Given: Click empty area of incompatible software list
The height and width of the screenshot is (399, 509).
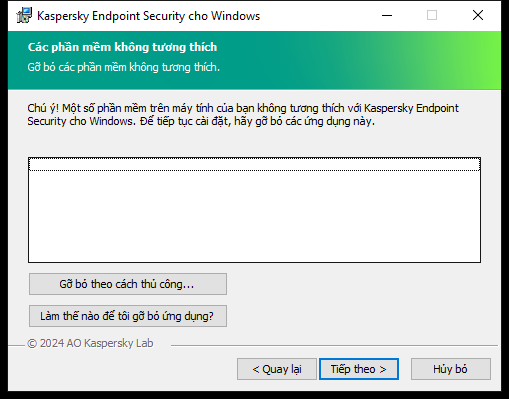Looking at the screenshot, I should 254,217.
